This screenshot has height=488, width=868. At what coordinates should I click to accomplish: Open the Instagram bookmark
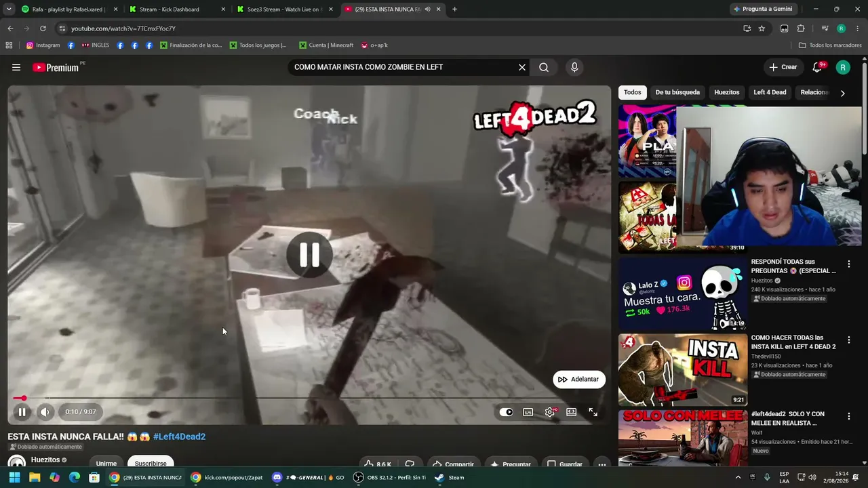[x=43, y=45]
